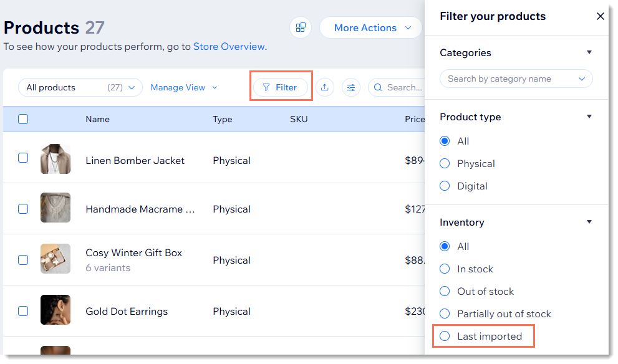Open the Gold Dot Earrings thumbnail
The width and height of the screenshot is (618, 364).
(56, 310)
